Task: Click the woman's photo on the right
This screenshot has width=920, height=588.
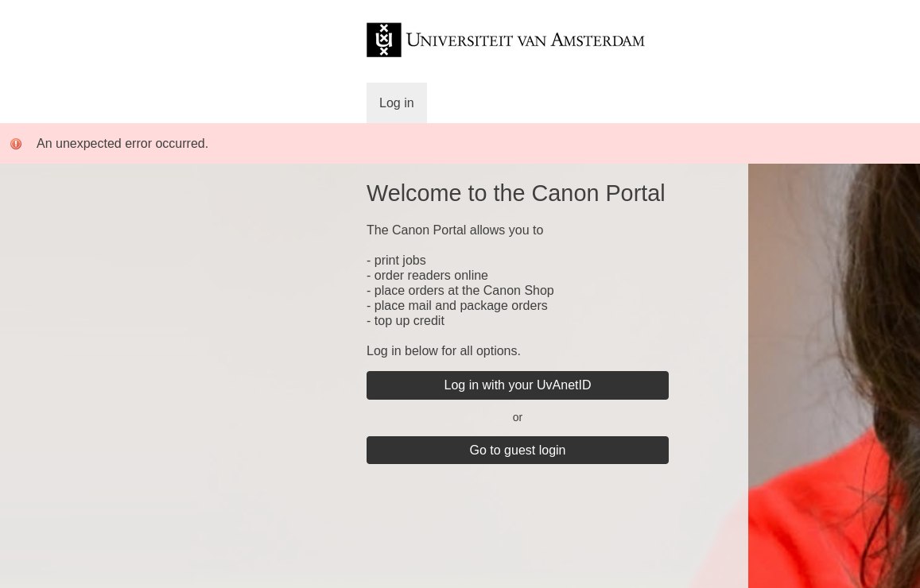Action: (833, 375)
